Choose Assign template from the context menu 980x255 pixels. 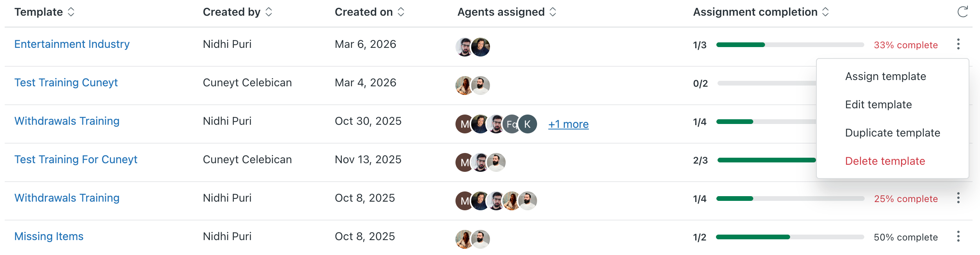(885, 76)
